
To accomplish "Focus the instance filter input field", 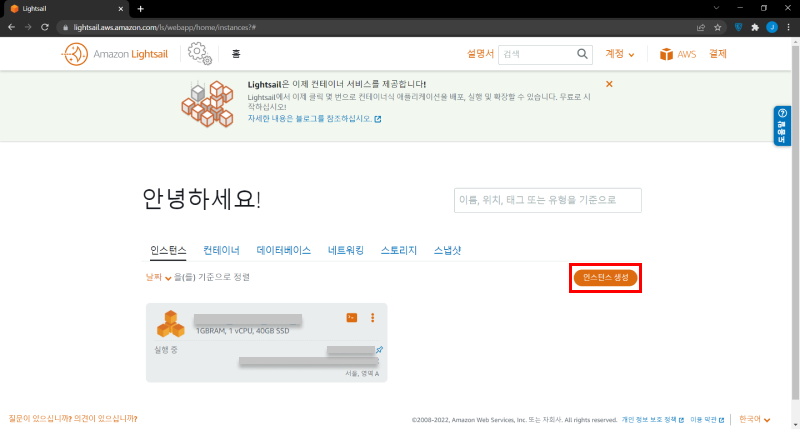I will 548,200.
